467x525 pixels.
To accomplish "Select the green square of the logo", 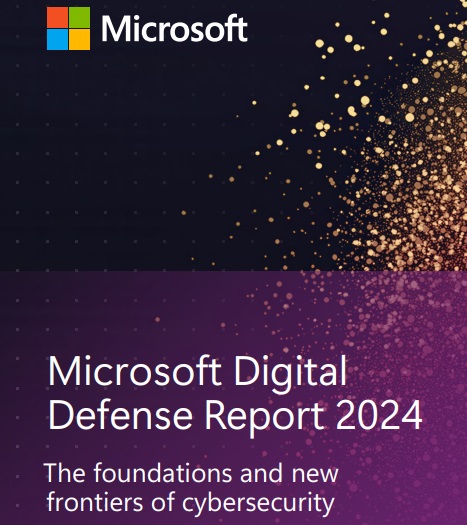I will (79, 17).
